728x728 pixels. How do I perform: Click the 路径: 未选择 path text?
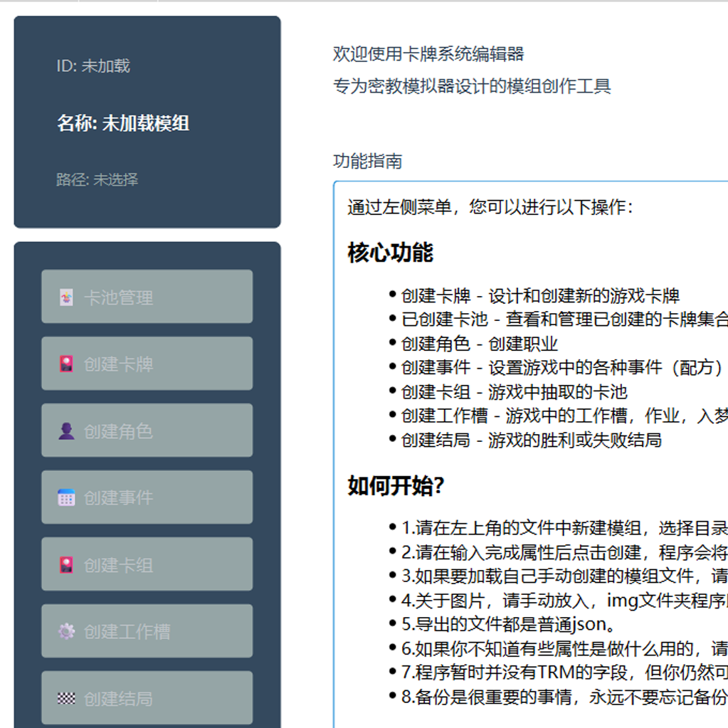97,179
